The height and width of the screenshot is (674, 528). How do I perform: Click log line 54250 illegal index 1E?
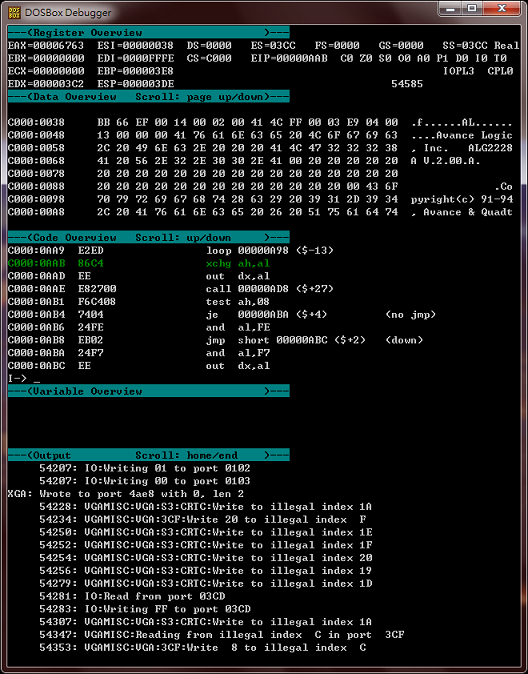pyautogui.click(x=206, y=532)
